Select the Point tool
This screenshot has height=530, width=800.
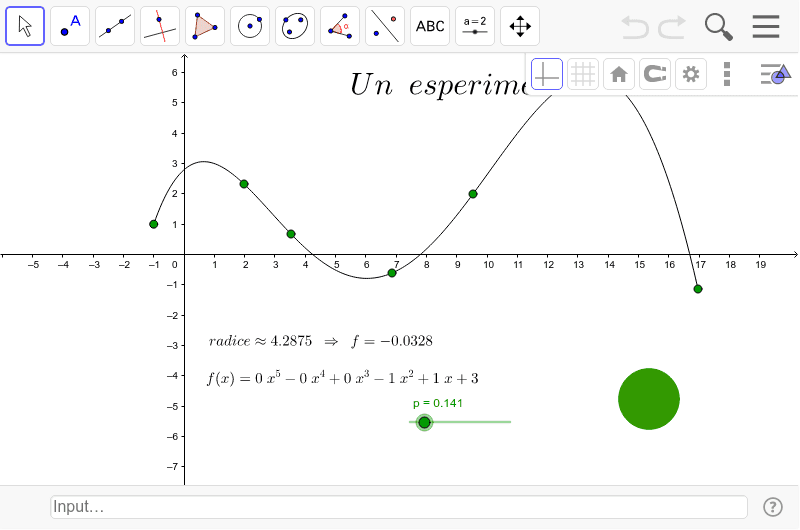pyautogui.click(x=70, y=26)
